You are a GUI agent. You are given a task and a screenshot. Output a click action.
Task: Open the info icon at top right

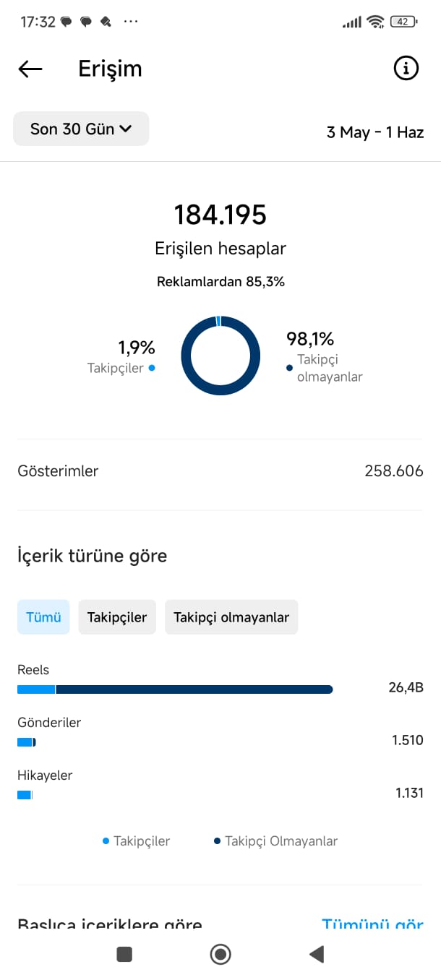click(x=406, y=69)
